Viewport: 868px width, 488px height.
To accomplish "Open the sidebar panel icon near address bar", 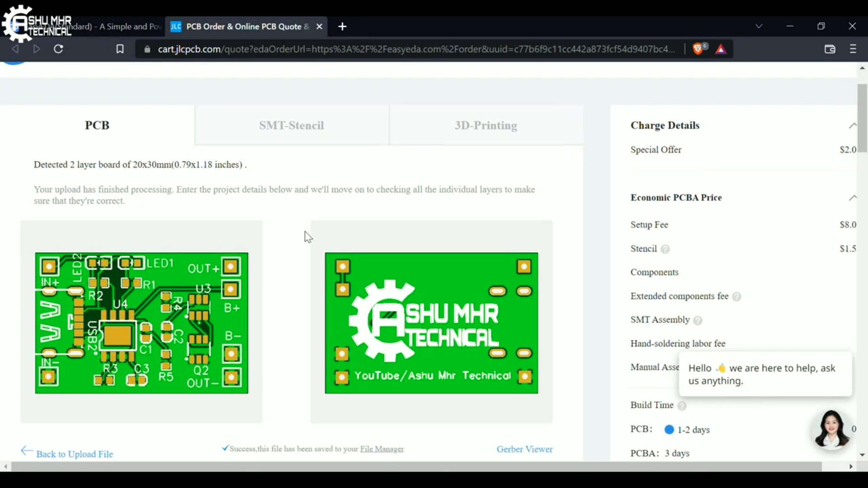I will click(830, 49).
